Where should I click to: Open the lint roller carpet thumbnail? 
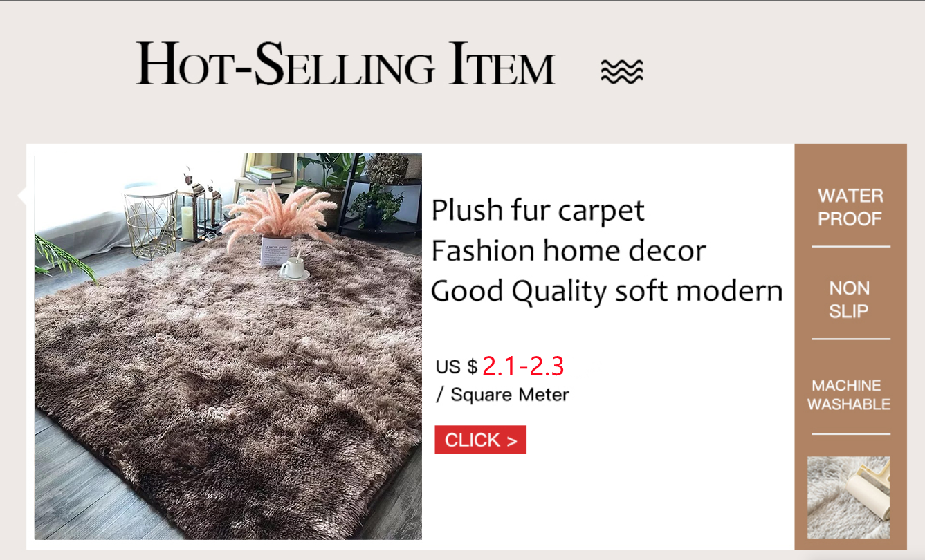coord(848,498)
